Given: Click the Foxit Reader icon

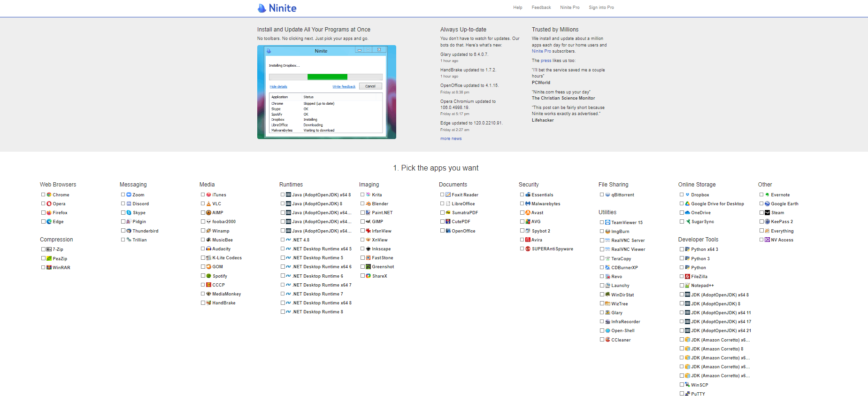Looking at the screenshot, I should pos(448,194).
